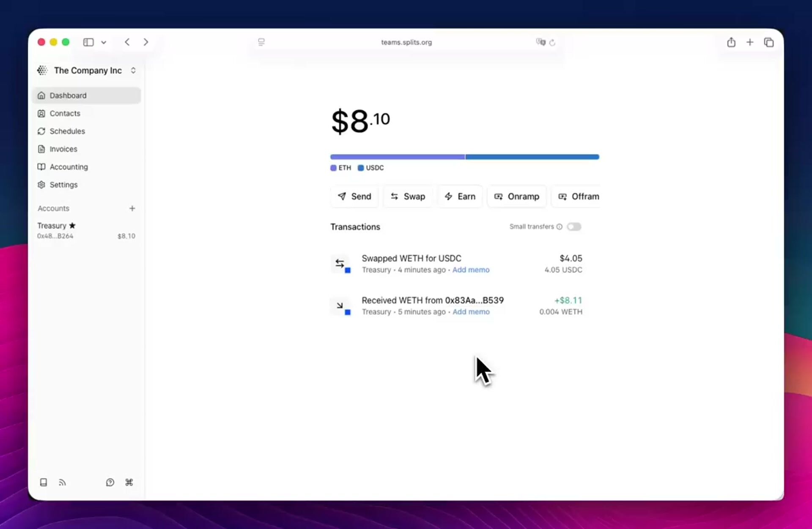812x529 pixels.
Task: Go to the Accounting section
Action: (68, 167)
